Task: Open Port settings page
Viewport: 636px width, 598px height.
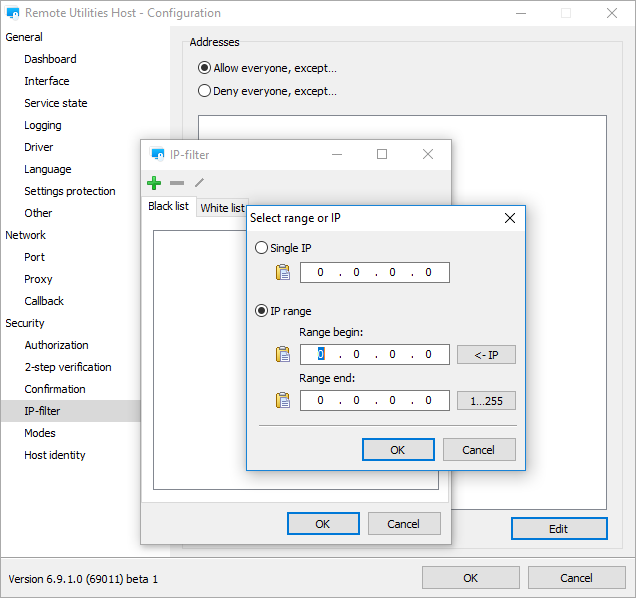Action: [x=34, y=257]
